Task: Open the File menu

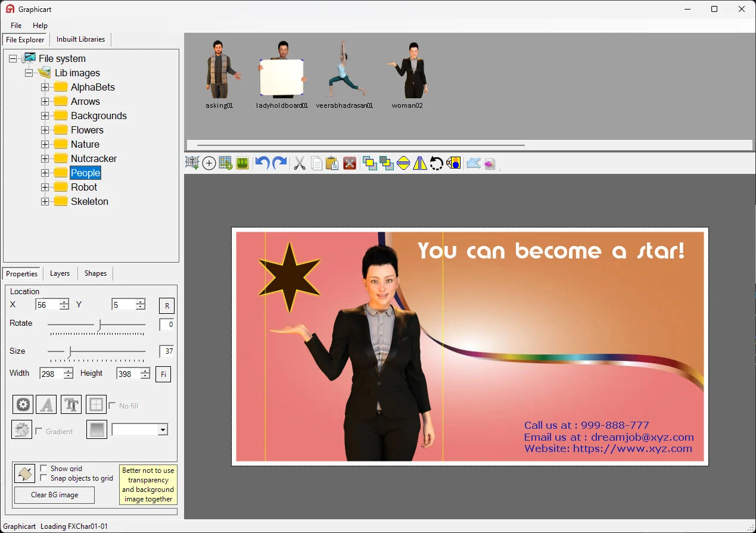Action: tap(16, 26)
